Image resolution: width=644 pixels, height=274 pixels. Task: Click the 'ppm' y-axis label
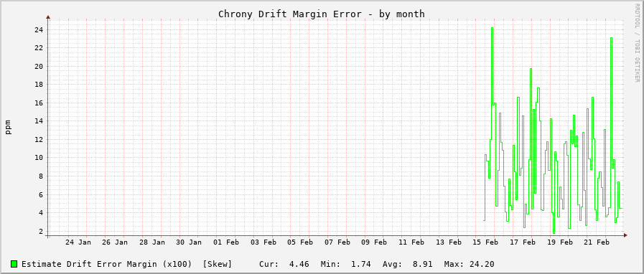click(x=8, y=127)
